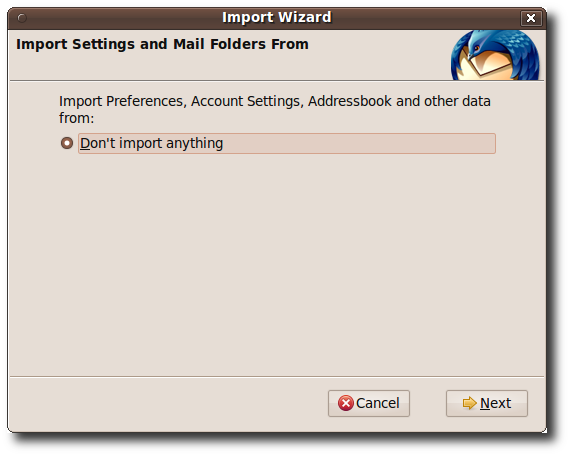
Task: Click the red X icon on Cancel
Action: click(x=345, y=403)
